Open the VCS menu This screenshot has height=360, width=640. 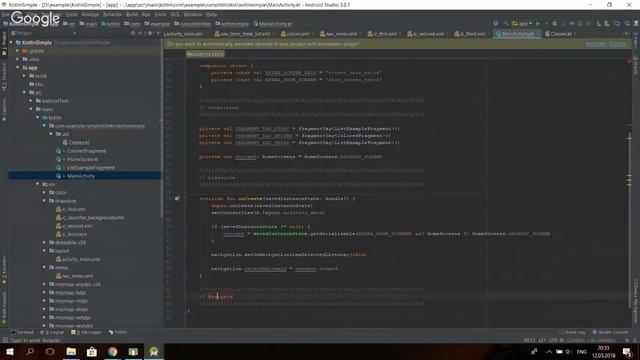click(175, 14)
